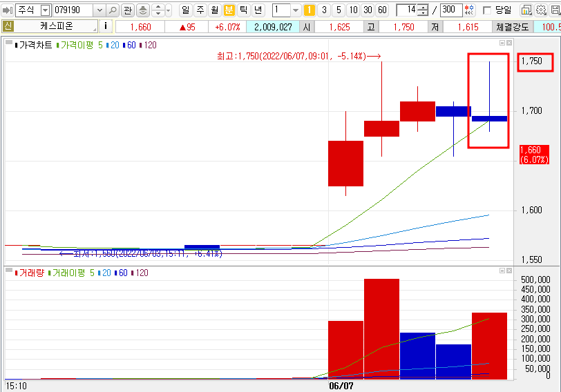Select the 10-minute interval button

tap(354, 10)
